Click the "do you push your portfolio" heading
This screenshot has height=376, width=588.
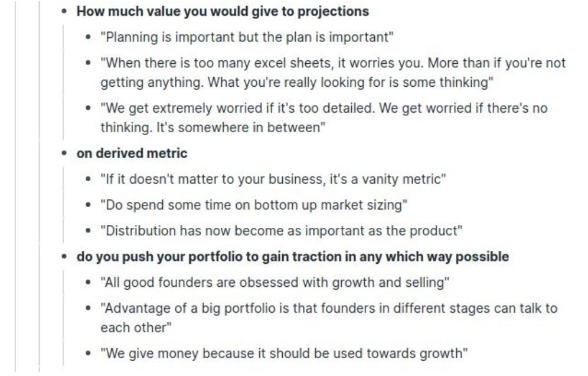[x=292, y=257]
